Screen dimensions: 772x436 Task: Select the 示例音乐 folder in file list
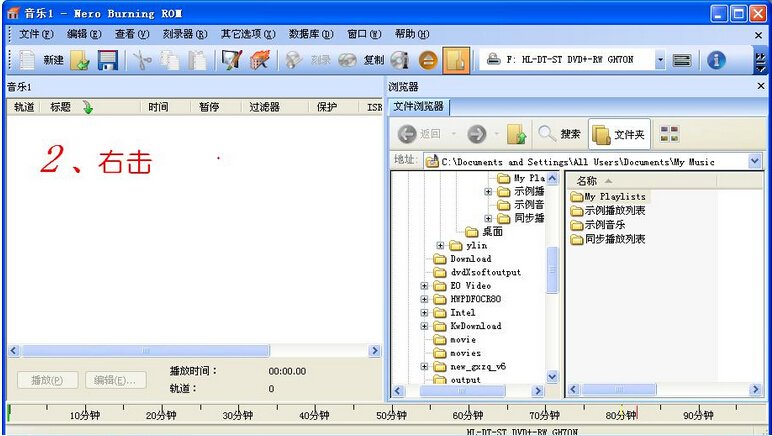pyautogui.click(x=598, y=225)
